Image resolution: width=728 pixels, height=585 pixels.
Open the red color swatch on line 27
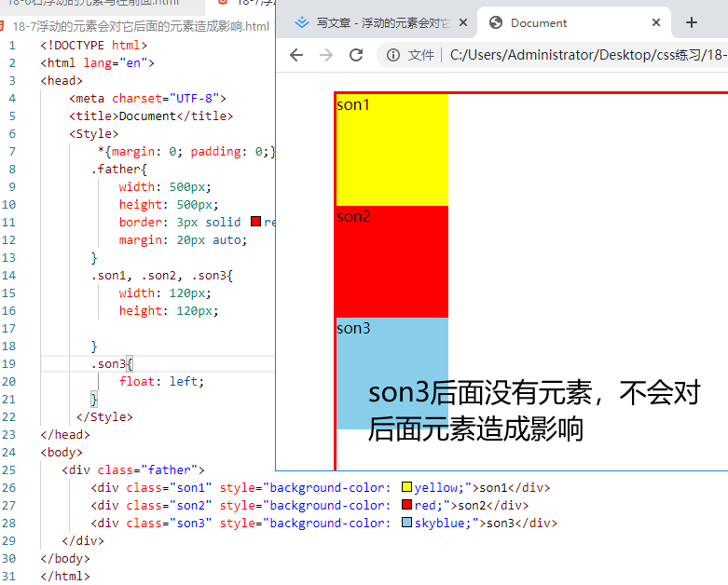tap(406, 504)
